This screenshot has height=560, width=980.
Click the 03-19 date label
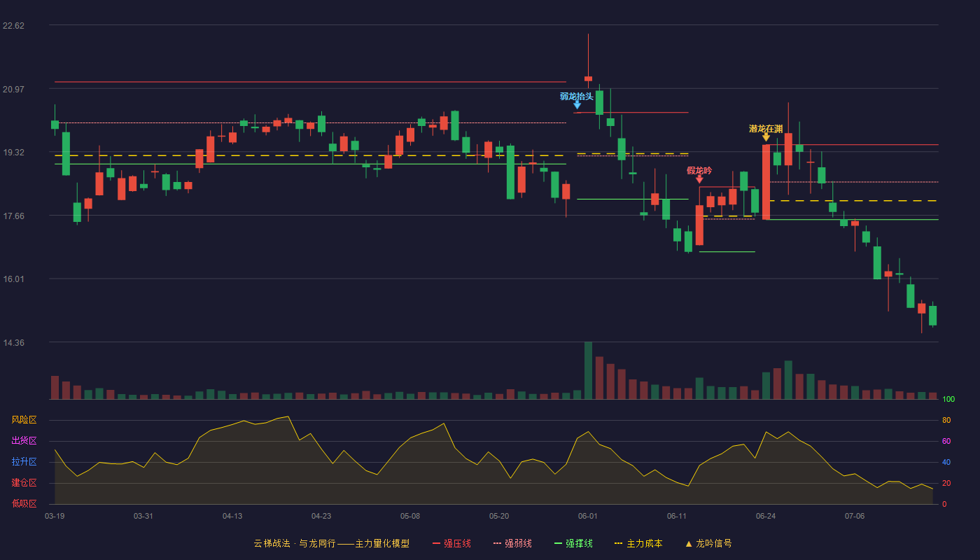tap(55, 516)
